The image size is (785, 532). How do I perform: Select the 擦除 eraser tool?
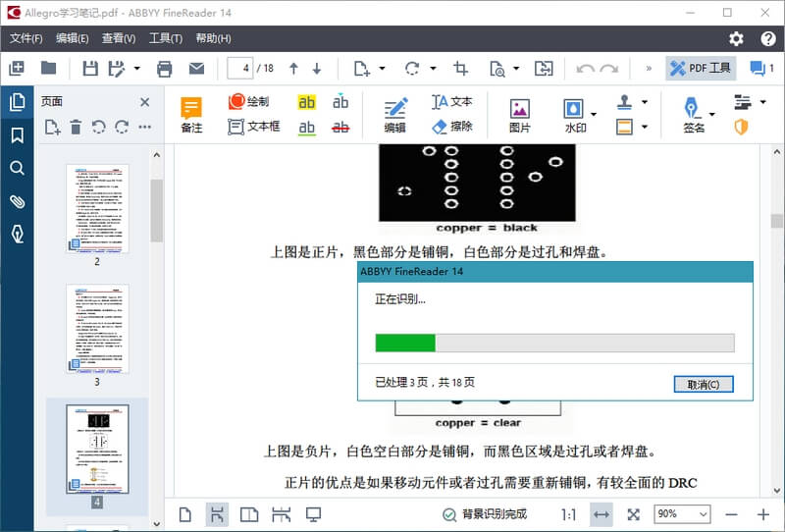(x=451, y=127)
